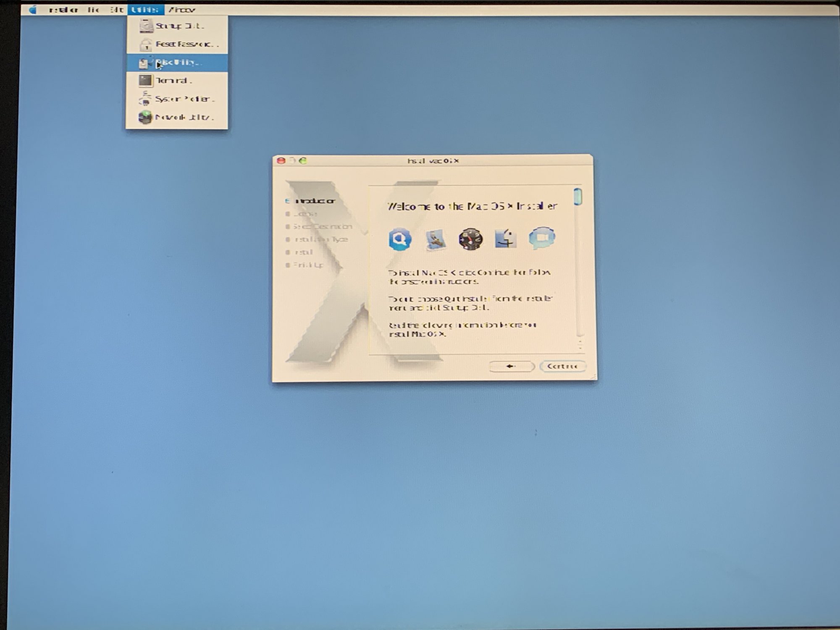
Task: Close the Utilities menu in menu bar
Action: 145,9
